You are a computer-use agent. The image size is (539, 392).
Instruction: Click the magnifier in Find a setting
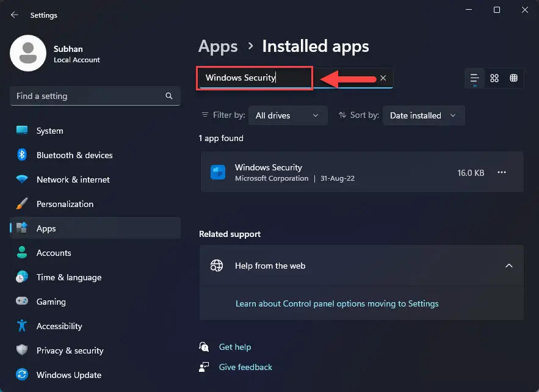click(x=169, y=96)
